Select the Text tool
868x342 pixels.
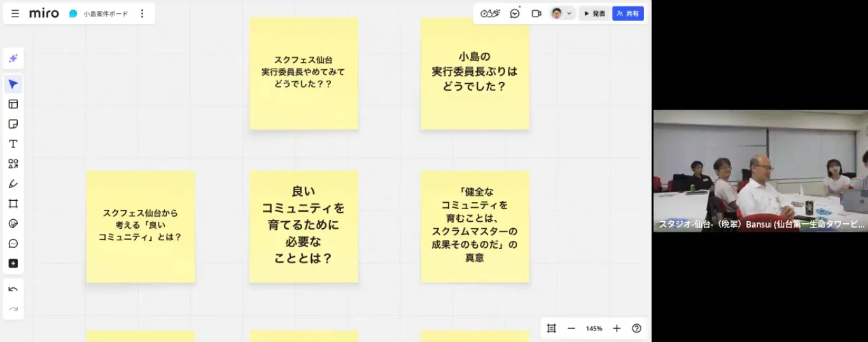(13, 144)
